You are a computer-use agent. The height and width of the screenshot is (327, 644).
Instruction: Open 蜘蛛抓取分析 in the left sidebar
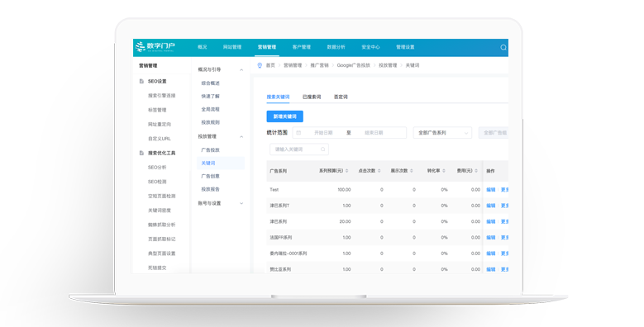click(x=162, y=225)
